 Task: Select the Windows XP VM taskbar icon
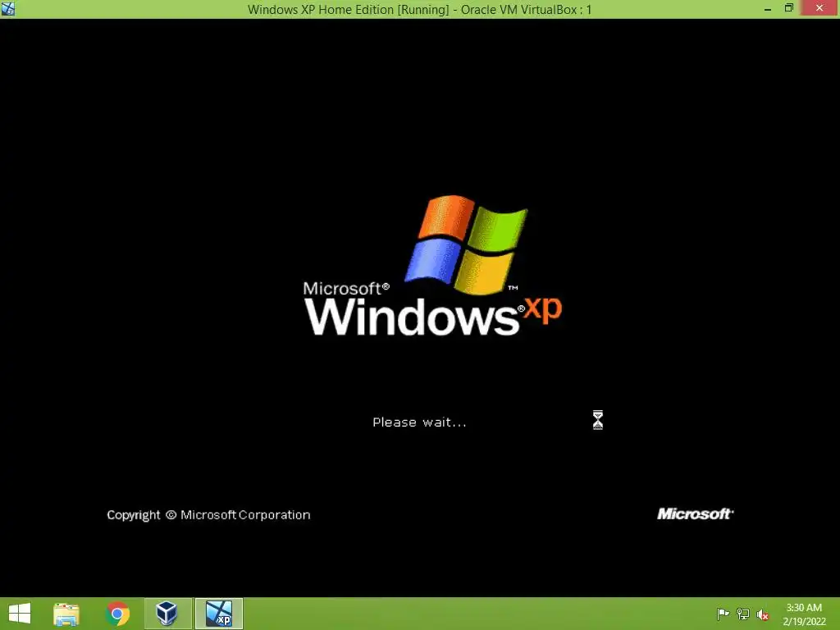click(219, 614)
